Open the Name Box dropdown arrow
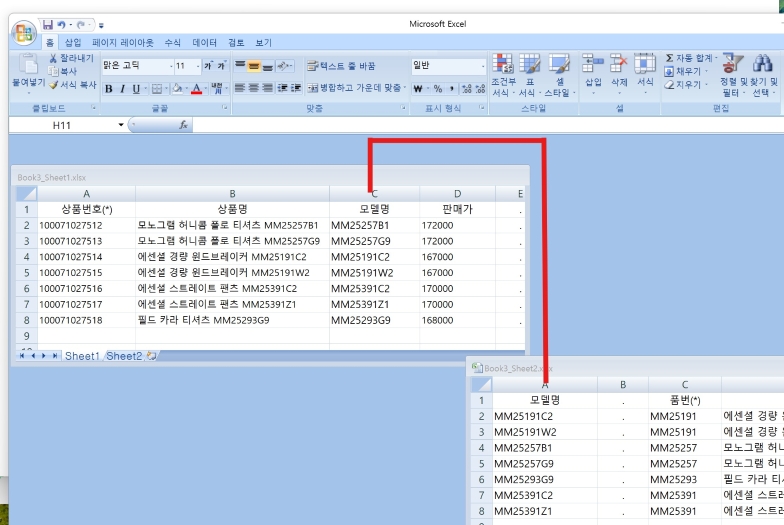The height and width of the screenshot is (525, 784). tap(121, 126)
